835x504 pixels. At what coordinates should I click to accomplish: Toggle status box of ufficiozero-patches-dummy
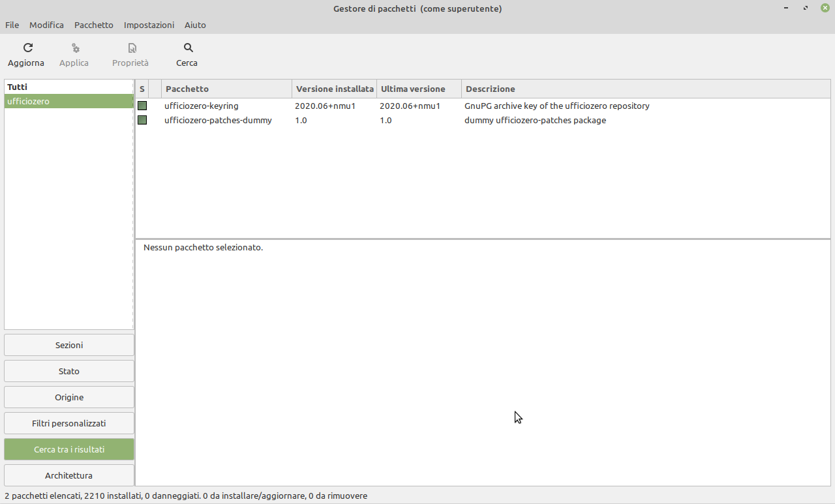click(142, 120)
